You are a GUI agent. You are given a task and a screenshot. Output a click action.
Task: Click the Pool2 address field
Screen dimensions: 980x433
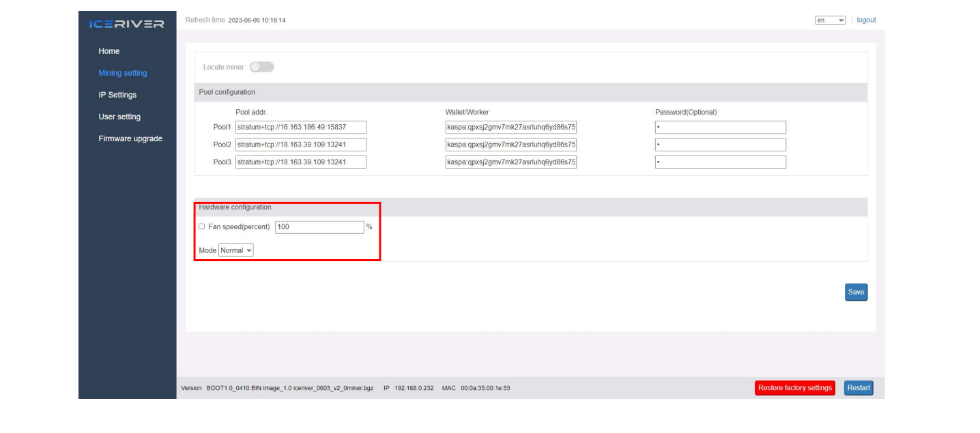click(x=301, y=145)
